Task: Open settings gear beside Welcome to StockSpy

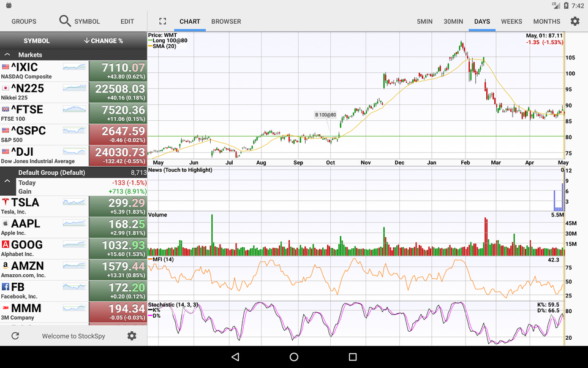Action: pyautogui.click(x=131, y=336)
